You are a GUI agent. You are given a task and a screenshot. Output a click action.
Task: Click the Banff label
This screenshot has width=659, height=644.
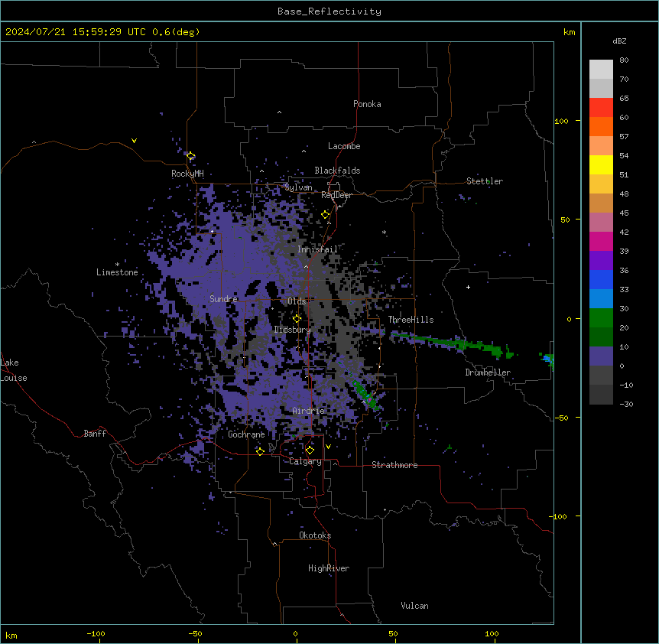click(95, 434)
